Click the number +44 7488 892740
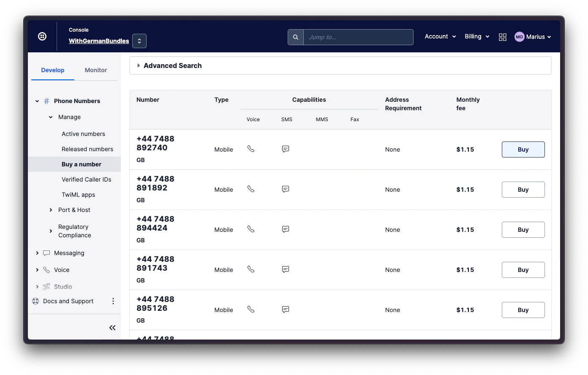This screenshot has width=588, height=375. click(x=155, y=143)
